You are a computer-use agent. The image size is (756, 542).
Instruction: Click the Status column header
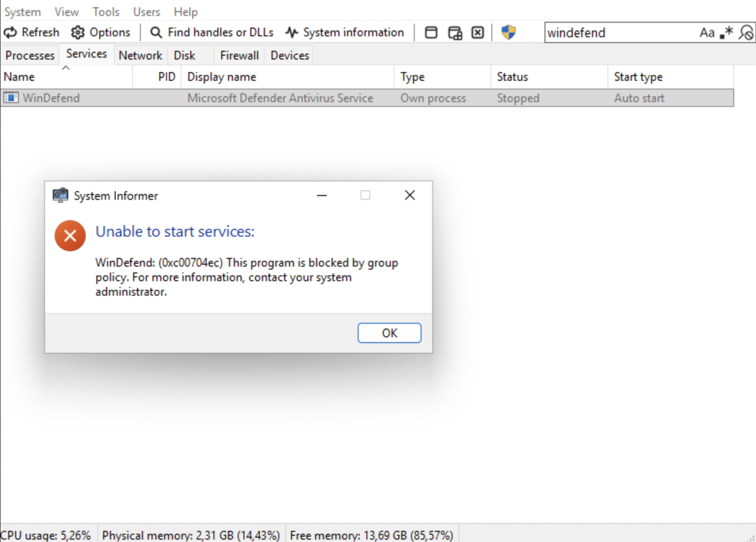512,76
